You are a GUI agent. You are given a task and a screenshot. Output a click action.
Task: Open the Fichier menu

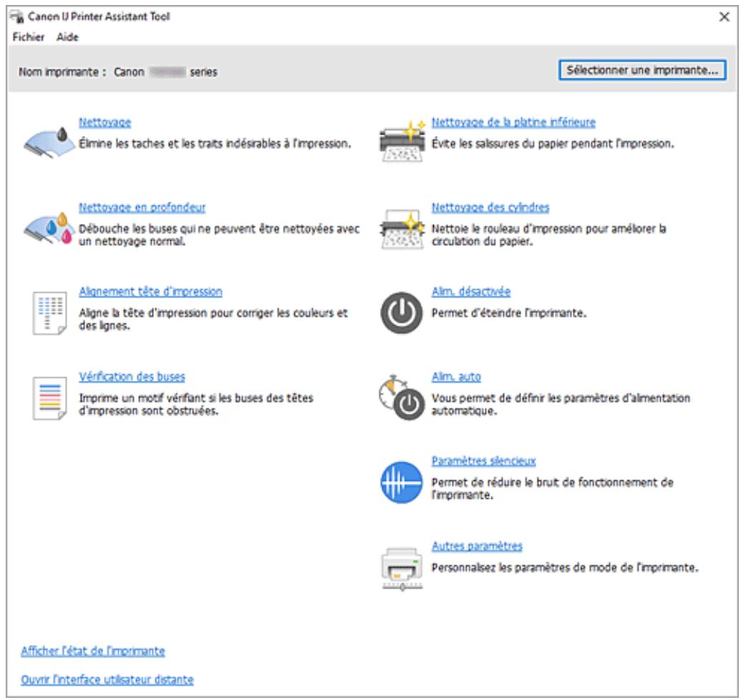(x=29, y=37)
